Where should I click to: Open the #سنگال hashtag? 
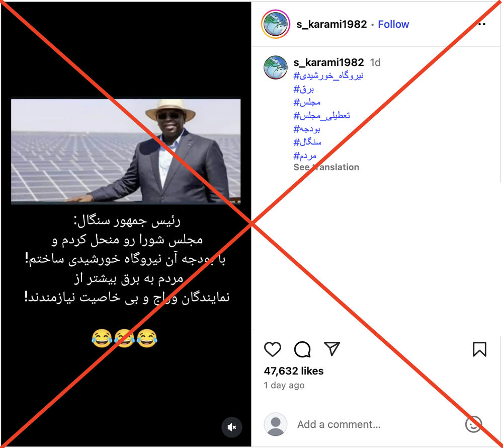307,142
